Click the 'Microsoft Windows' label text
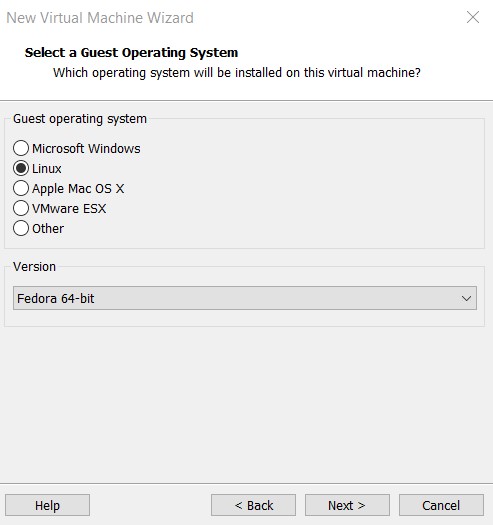 86,148
